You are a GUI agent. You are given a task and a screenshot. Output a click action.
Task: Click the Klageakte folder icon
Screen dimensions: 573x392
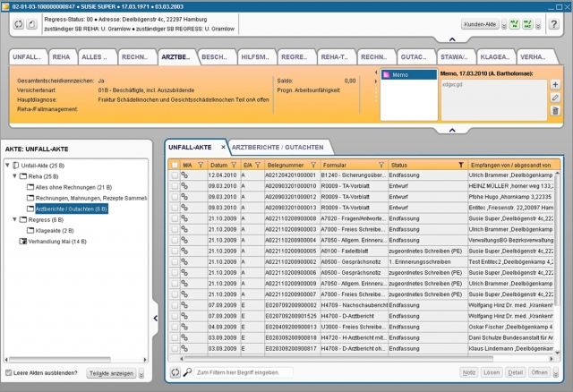30,231
